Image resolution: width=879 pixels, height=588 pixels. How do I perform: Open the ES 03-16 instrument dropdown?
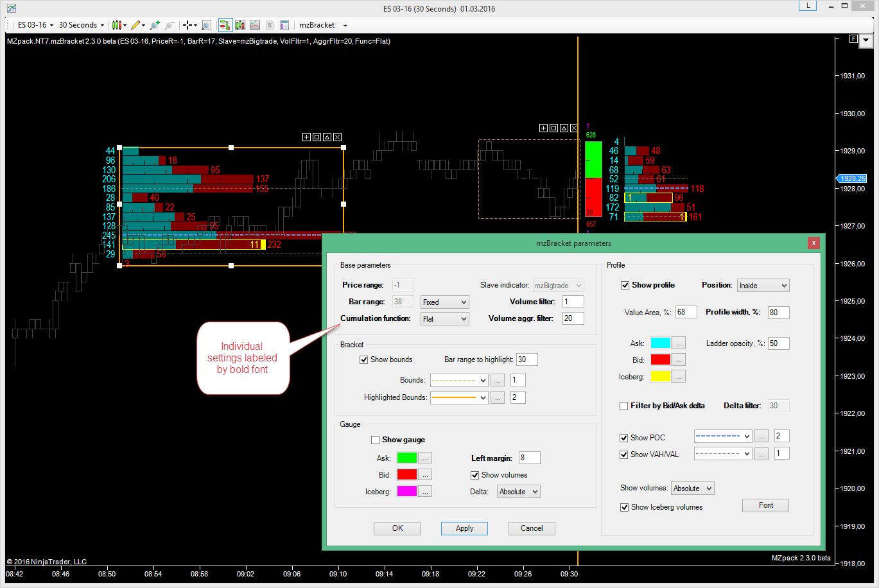(35, 25)
